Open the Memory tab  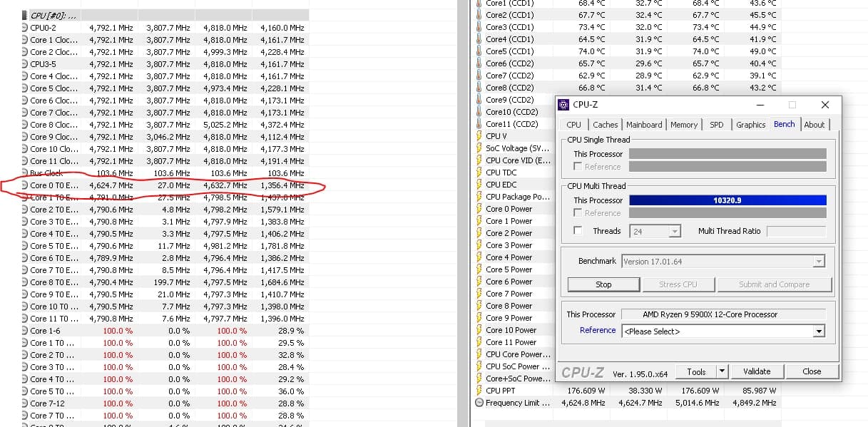[683, 125]
